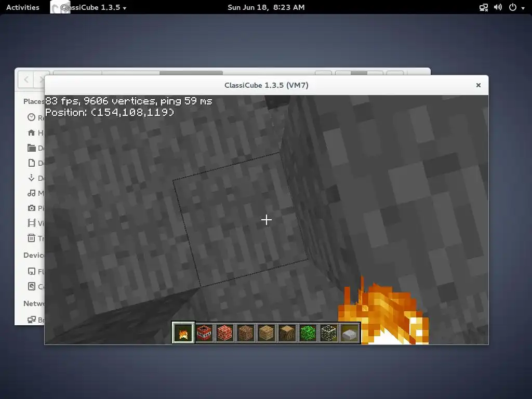This screenshot has height=399, width=532.
Task: Select the red brick block in hotbar
Action: [225, 333]
